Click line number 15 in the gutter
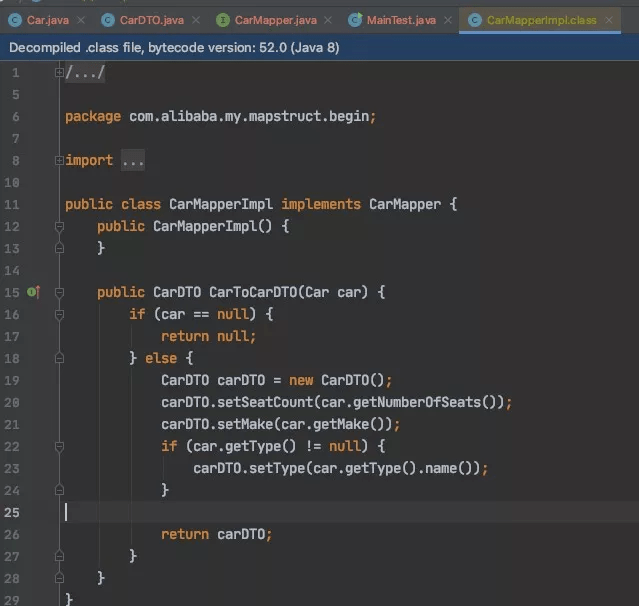This screenshot has width=639, height=606. (11, 293)
